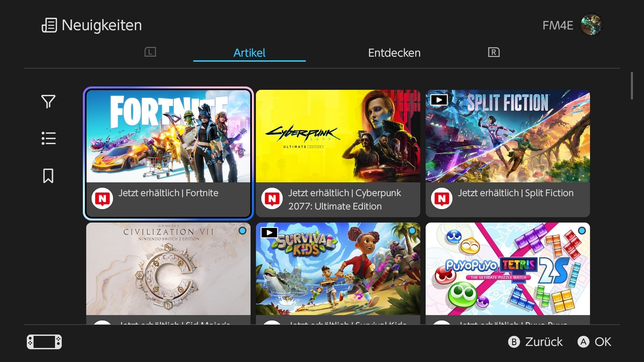Click the A button icon
Screen dimensions: 644x362
point(583,342)
